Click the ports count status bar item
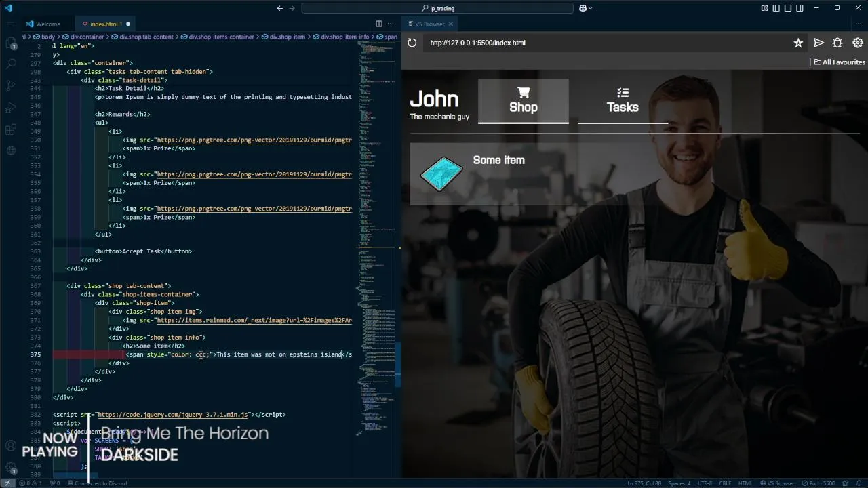 (56, 483)
